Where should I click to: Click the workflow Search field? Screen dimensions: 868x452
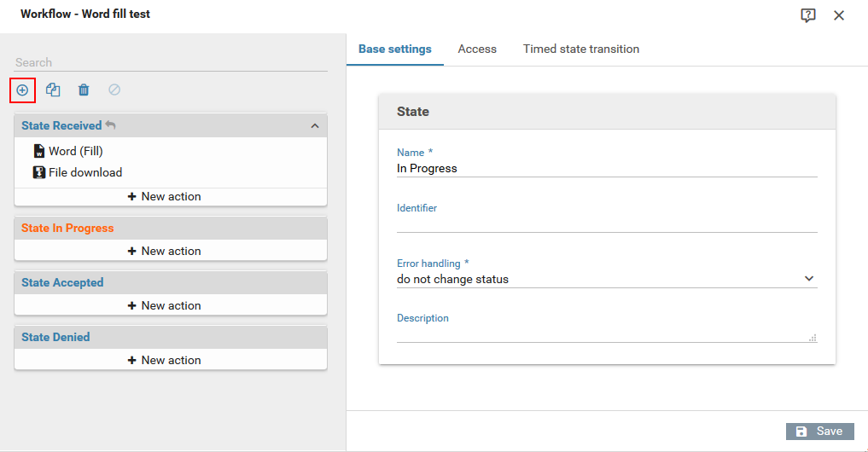[171, 62]
